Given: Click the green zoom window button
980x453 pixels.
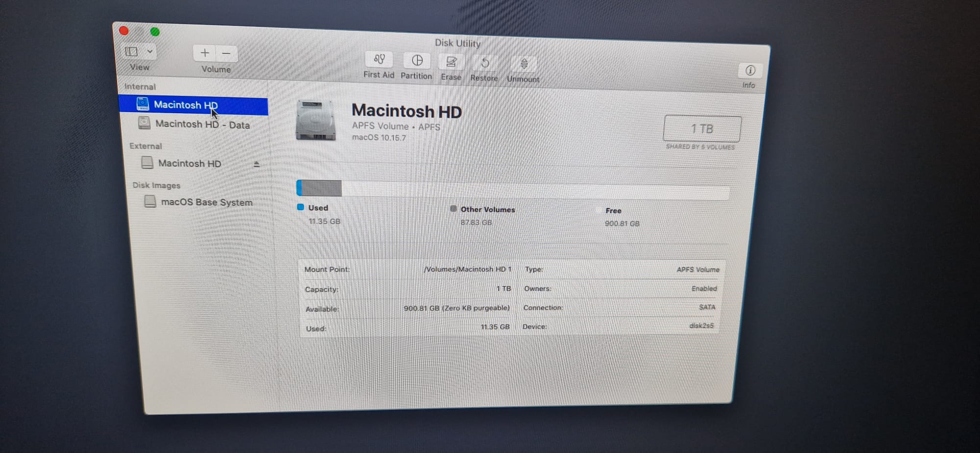Looking at the screenshot, I should pyautogui.click(x=155, y=32).
